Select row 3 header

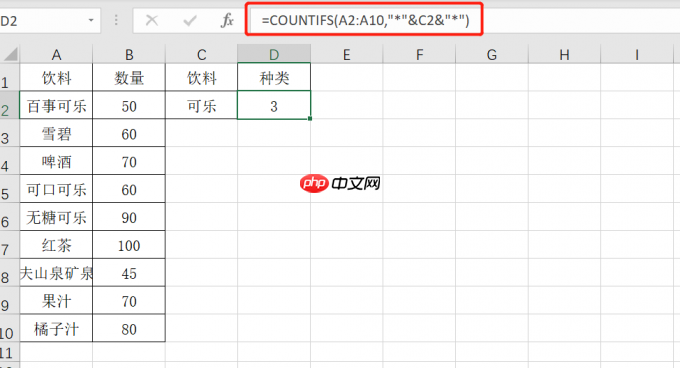click(10, 133)
